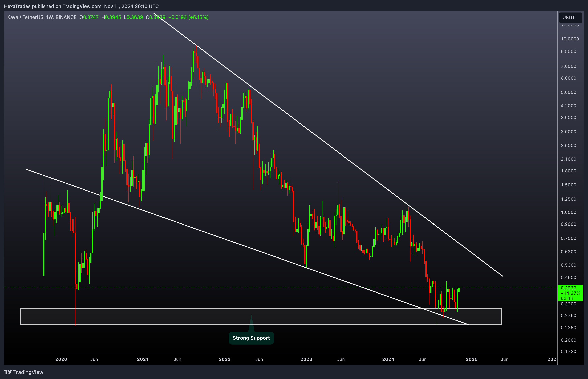The image size is (588, 379).
Task: Click the 2024 time axis label
Action: (388, 359)
